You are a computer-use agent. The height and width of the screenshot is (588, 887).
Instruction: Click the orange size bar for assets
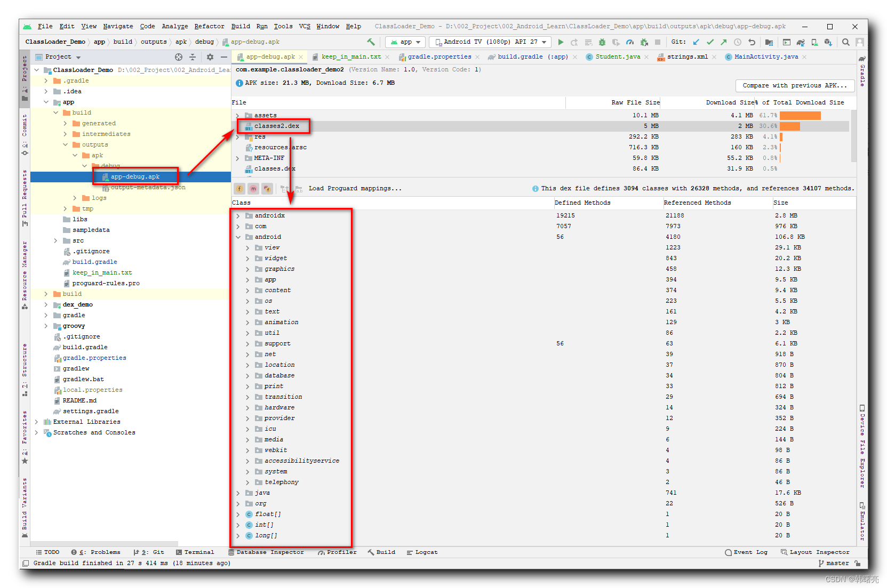800,115
